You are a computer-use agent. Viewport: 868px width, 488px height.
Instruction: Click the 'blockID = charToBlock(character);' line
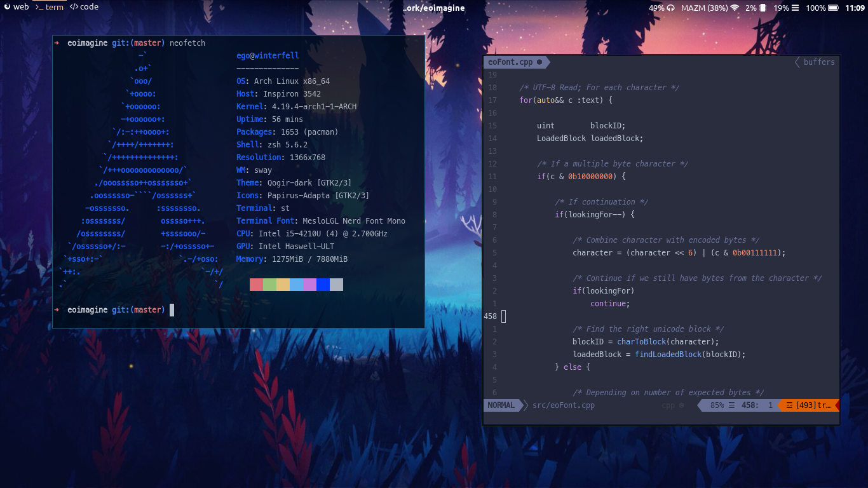click(x=646, y=342)
